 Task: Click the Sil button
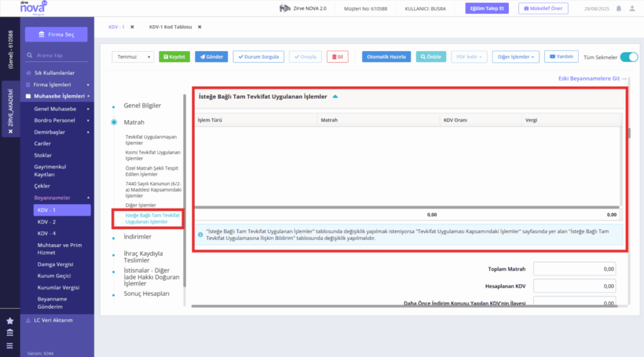338,57
